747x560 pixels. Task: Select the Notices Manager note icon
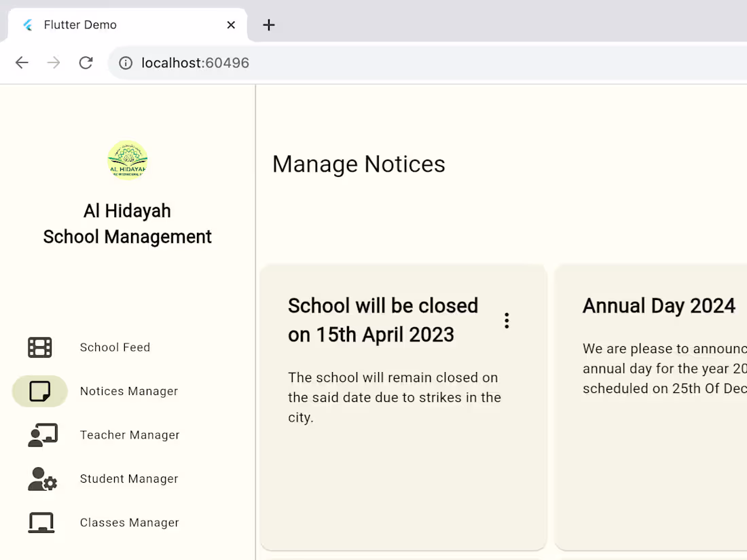click(x=40, y=392)
